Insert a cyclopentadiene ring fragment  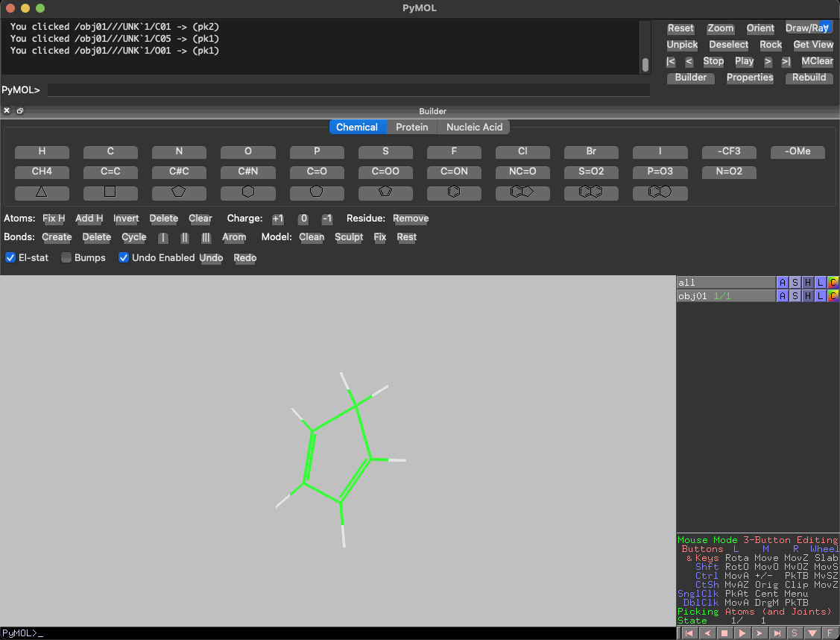tap(385, 192)
